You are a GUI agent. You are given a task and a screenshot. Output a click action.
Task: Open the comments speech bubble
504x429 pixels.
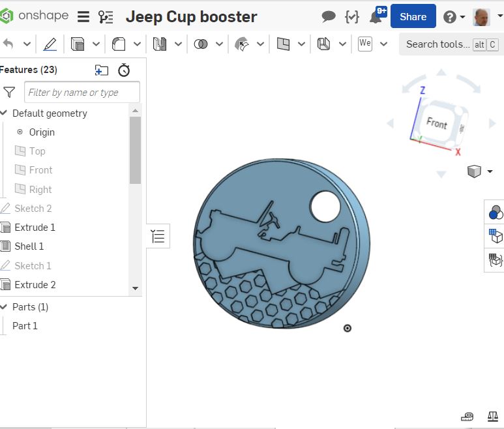[x=329, y=17]
